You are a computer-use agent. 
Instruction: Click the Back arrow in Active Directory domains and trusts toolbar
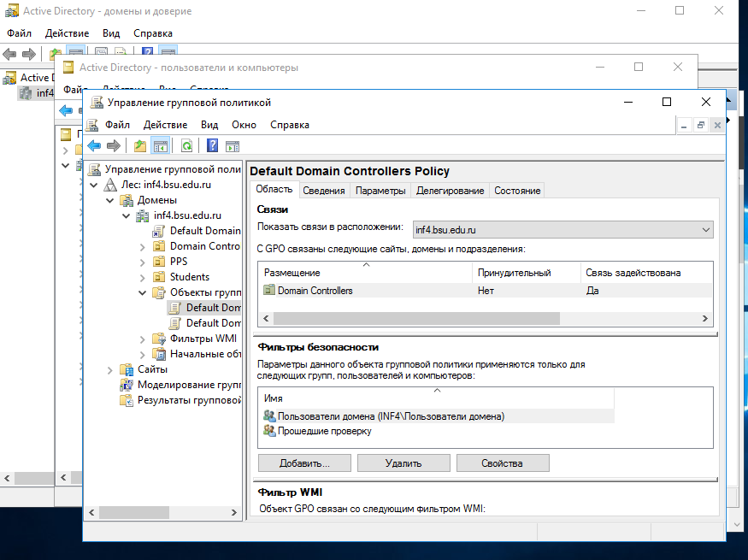coord(9,54)
